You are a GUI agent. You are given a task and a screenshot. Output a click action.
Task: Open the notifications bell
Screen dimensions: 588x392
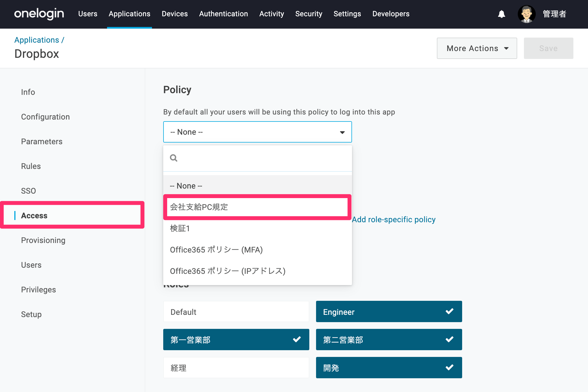(501, 14)
